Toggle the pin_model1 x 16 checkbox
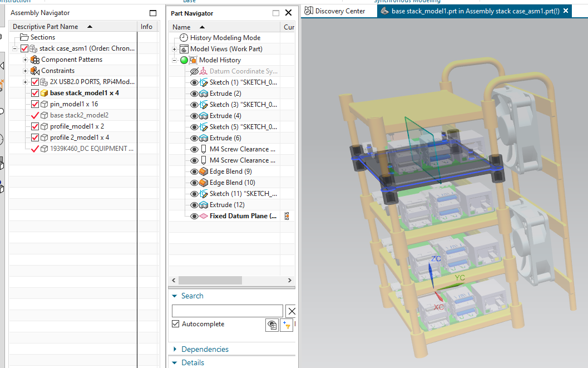 tap(35, 104)
